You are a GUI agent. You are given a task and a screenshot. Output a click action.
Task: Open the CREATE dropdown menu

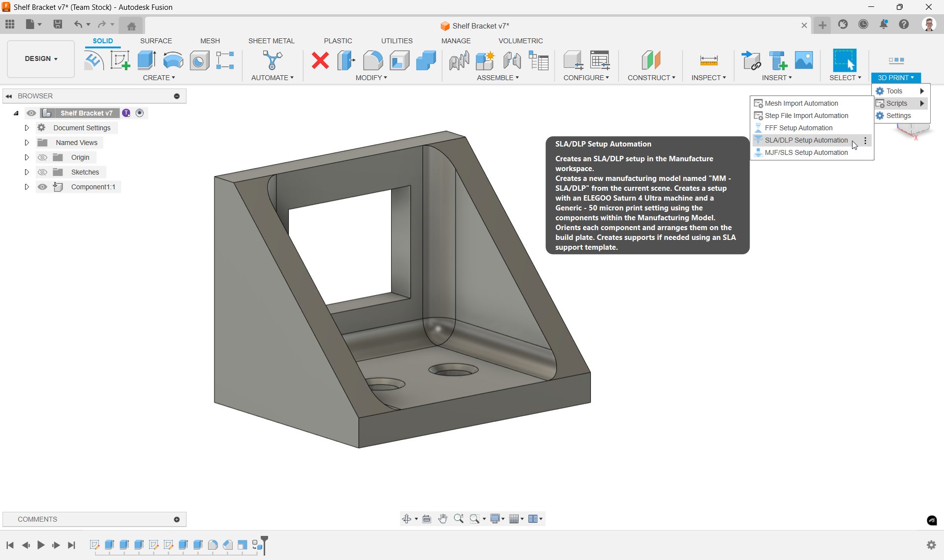159,78
